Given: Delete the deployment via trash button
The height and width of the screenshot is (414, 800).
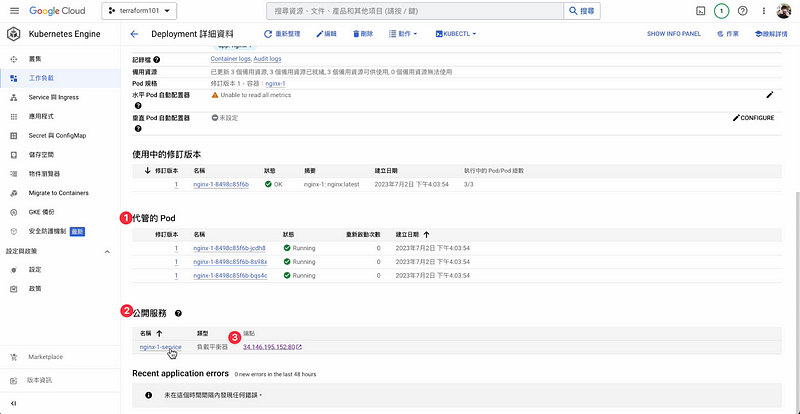Looking at the screenshot, I should click(363, 34).
